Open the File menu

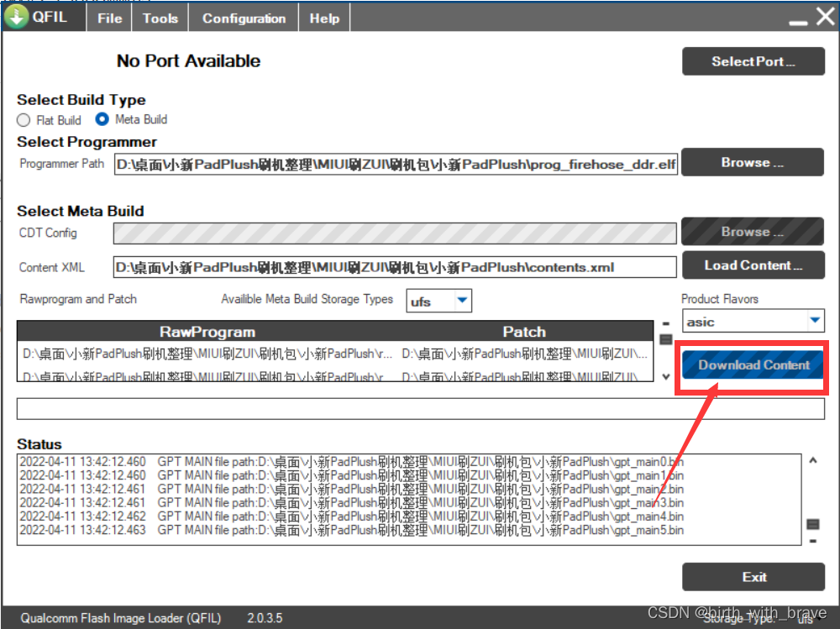click(110, 18)
